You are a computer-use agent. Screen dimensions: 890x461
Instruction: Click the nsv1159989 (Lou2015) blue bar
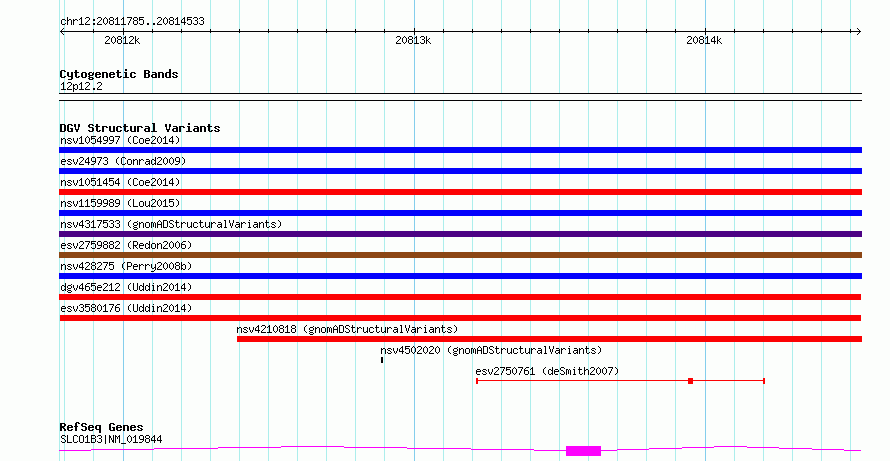460,213
